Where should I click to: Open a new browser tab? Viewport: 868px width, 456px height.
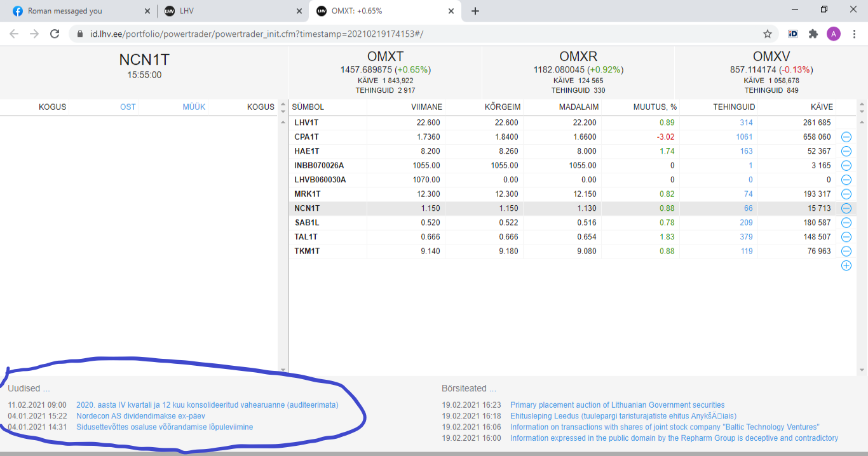(475, 11)
